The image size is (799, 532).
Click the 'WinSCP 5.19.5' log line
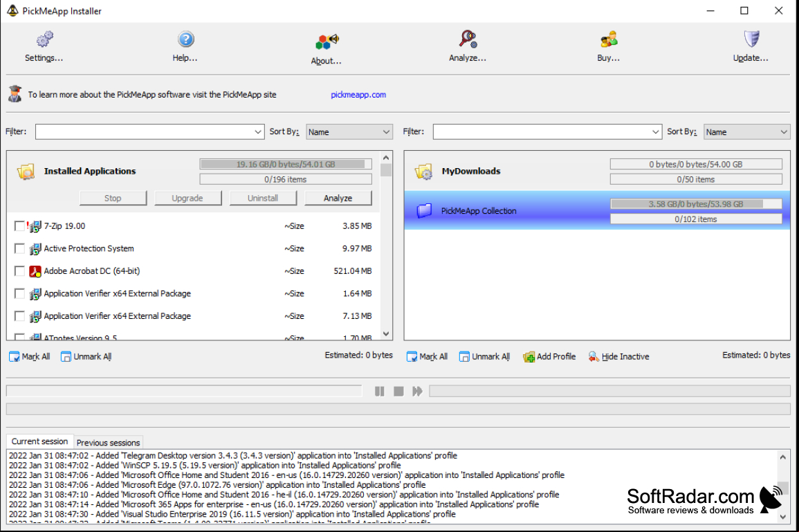205,466
